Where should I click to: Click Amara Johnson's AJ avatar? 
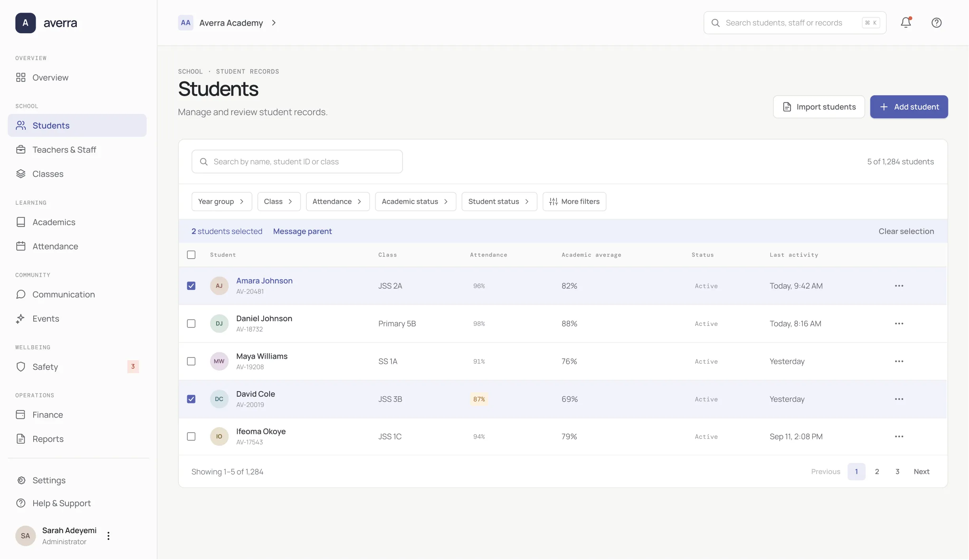click(x=219, y=286)
